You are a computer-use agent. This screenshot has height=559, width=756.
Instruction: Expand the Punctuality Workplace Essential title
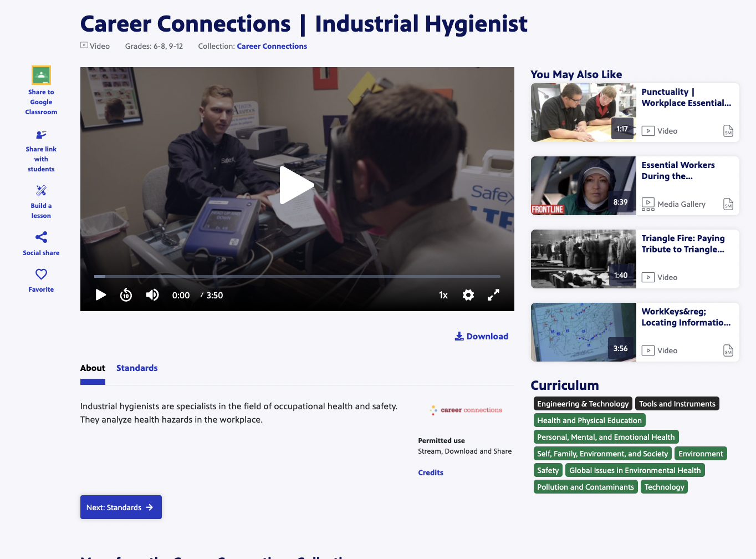pyautogui.click(x=687, y=97)
